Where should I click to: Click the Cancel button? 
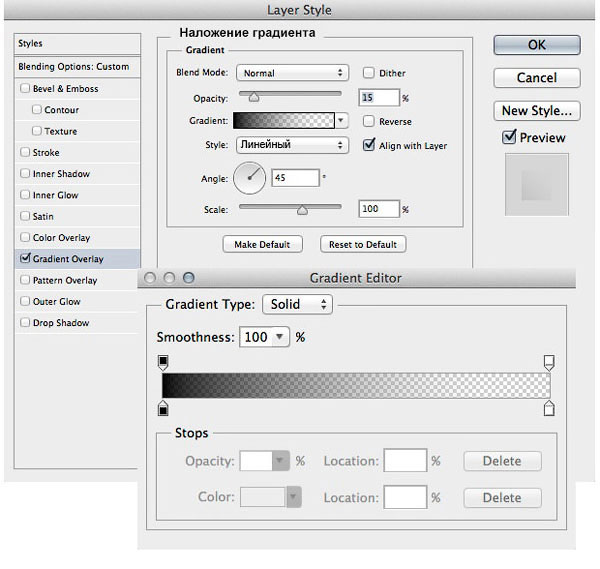pos(537,78)
